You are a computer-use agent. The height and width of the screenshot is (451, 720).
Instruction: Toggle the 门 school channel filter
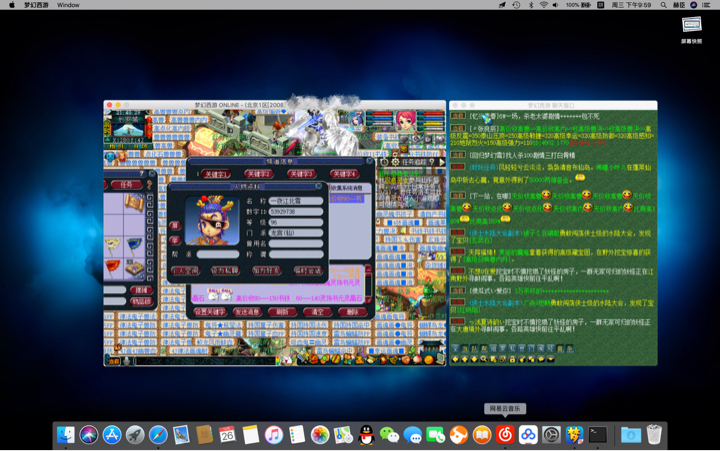[x=532, y=349]
